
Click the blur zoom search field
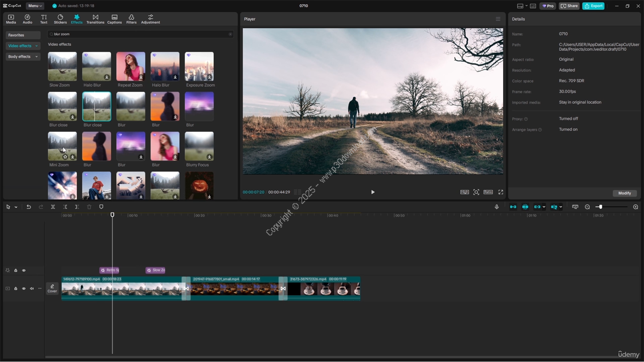[140, 34]
